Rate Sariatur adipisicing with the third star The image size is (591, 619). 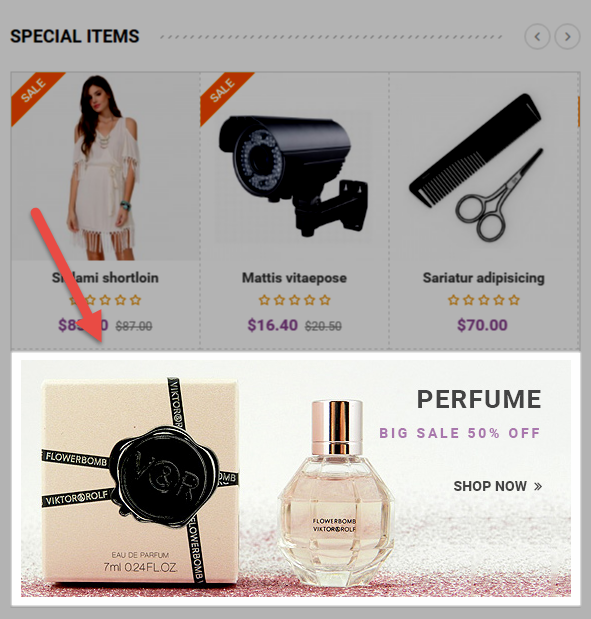click(484, 300)
